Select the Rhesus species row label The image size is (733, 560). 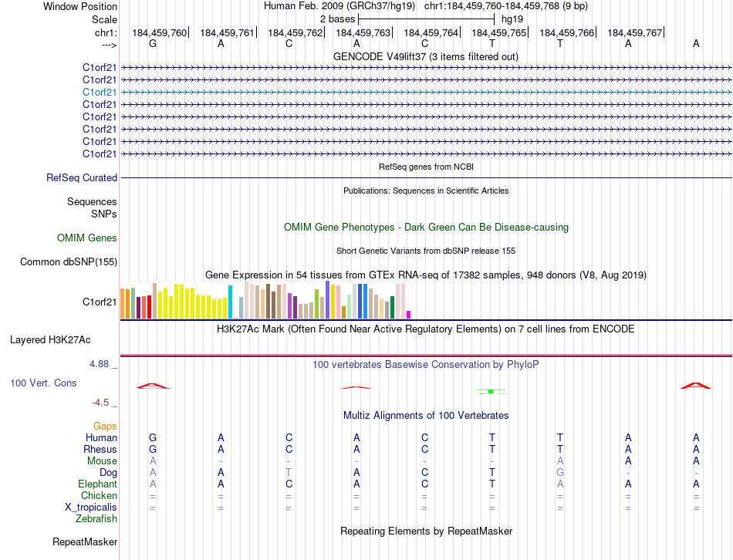coord(100,450)
